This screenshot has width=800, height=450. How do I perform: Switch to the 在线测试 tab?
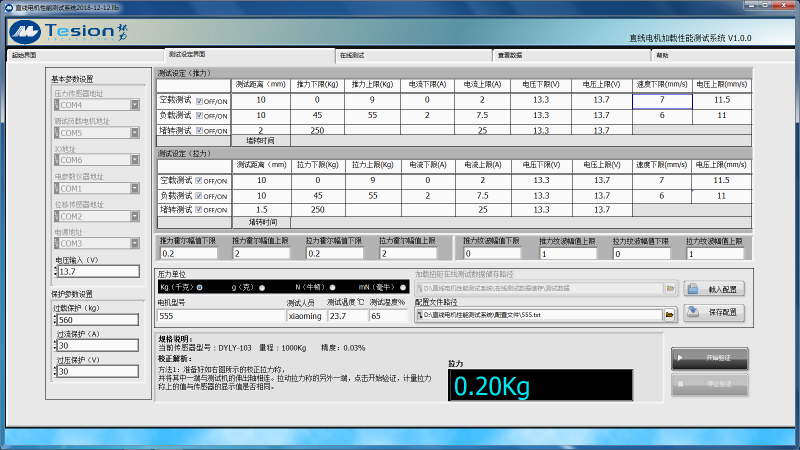[351, 55]
